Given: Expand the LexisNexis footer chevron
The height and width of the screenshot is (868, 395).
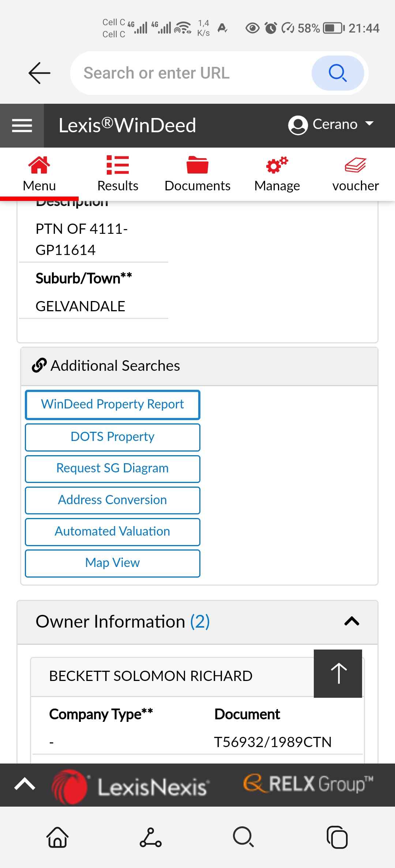Looking at the screenshot, I should point(25,784).
